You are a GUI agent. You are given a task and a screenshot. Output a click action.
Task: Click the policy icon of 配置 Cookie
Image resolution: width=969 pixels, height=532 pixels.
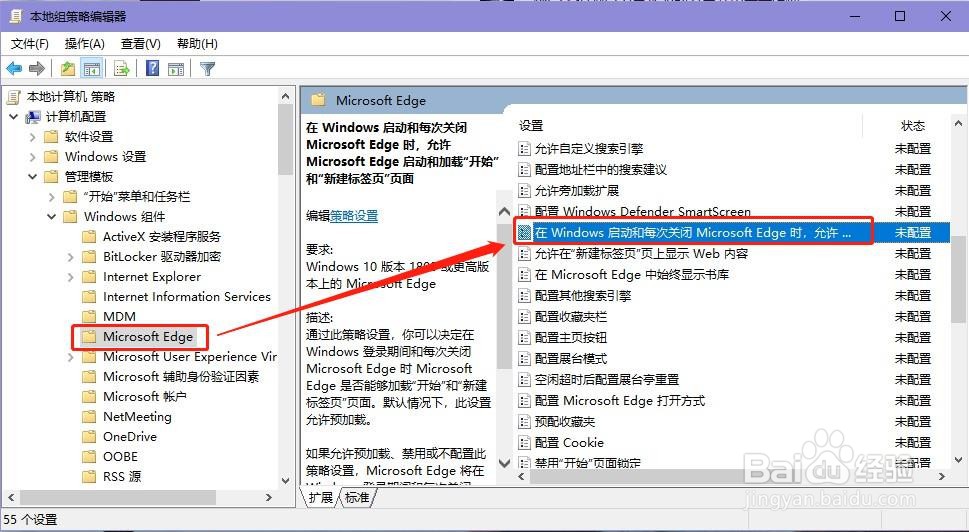click(x=524, y=443)
